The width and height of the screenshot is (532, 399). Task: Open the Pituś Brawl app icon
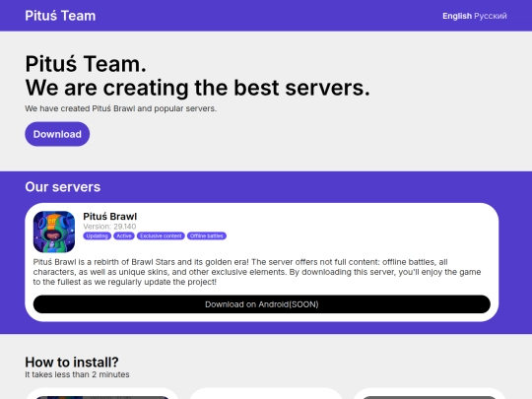click(x=54, y=232)
